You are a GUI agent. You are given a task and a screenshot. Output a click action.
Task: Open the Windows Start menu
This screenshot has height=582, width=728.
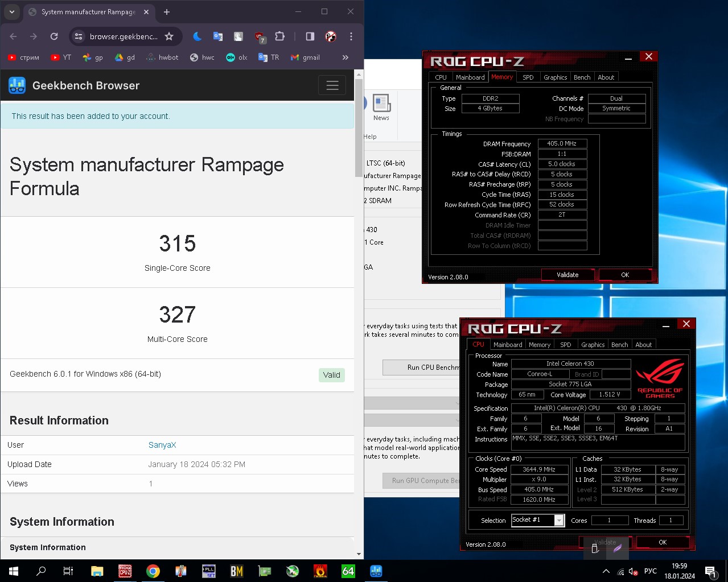coord(14,571)
